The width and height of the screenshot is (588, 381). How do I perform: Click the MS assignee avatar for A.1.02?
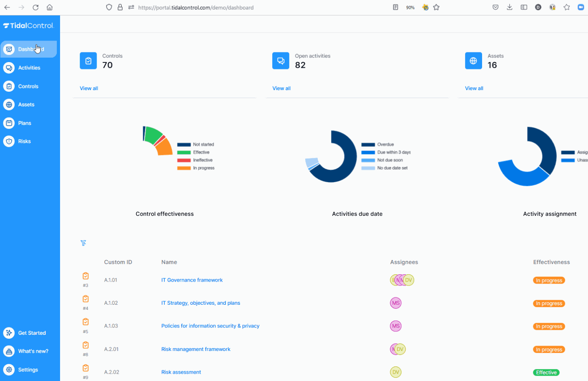[396, 303]
